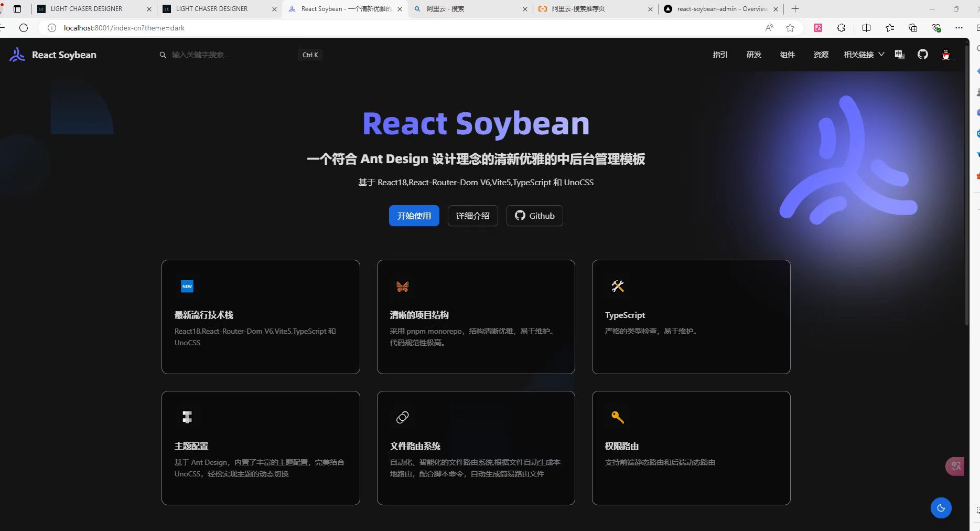
Task: Click the search magnifier icon in the navbar
Action: [163, 55]
